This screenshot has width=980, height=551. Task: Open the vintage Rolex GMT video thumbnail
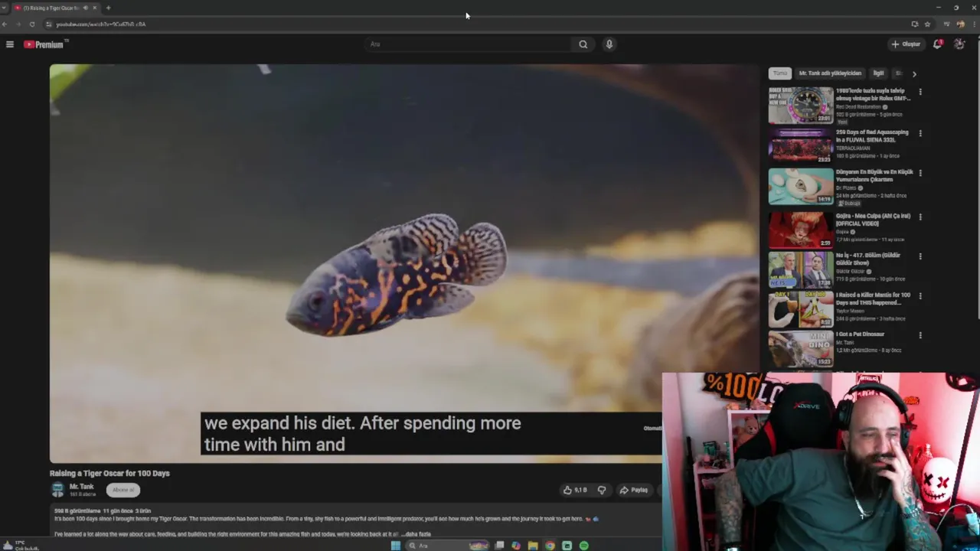[801, 105]
